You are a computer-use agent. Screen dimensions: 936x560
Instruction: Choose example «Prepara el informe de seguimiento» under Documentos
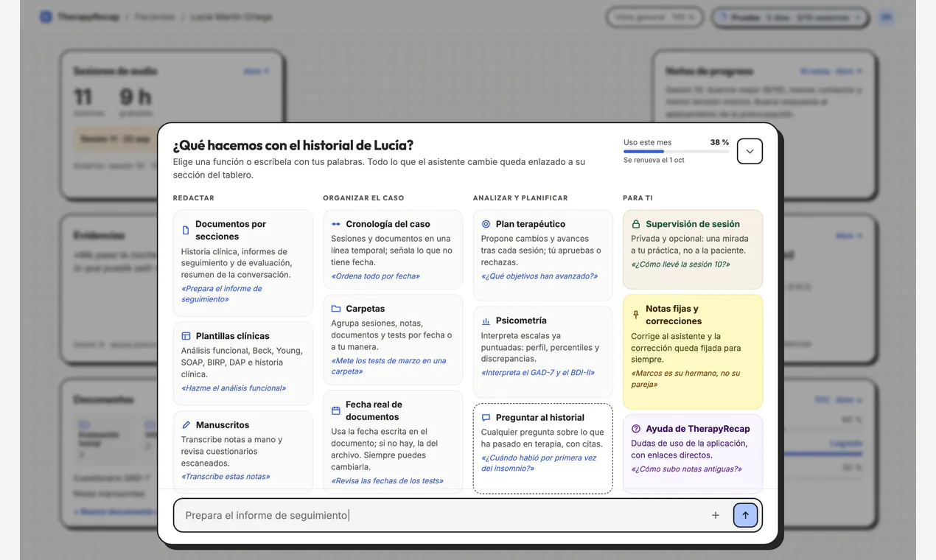click(x=221, y=294)
